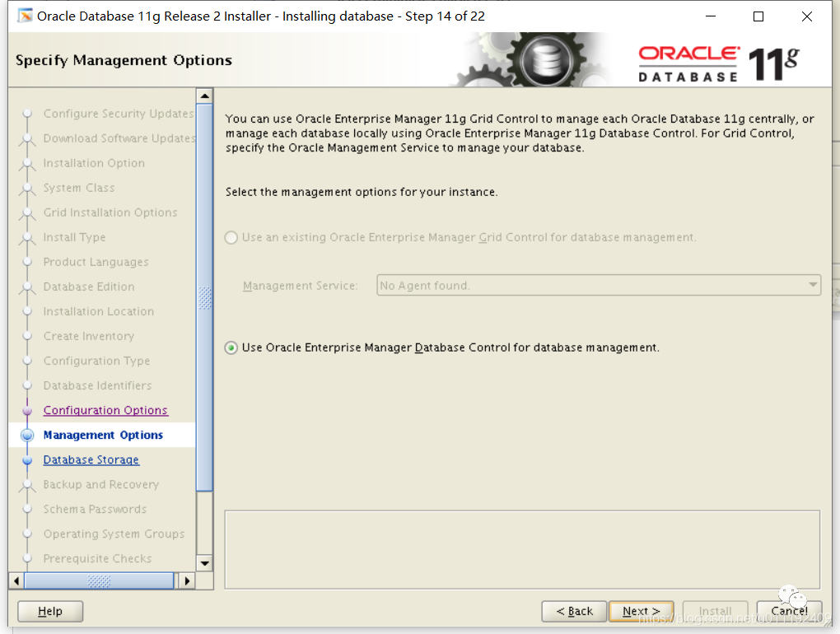The height and width of the screenshot is (634, 840).
Task: Click Prerequisite Checks step
Action: coord(97,558)
